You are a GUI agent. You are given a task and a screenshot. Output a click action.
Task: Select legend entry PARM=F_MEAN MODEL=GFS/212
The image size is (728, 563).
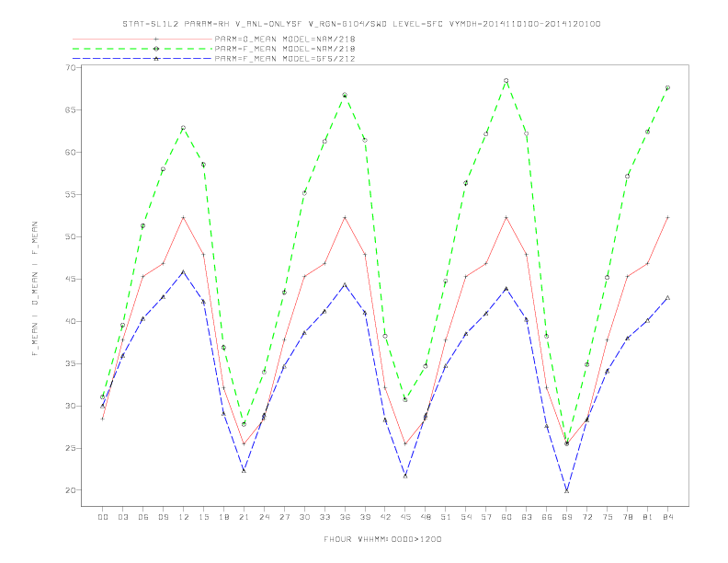point(285,59)
